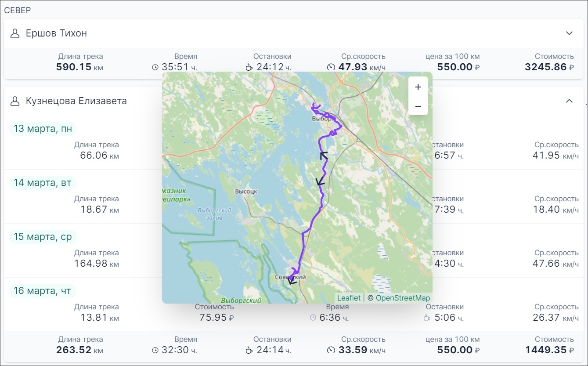Zoom in on the route map
This screenshot has height=366, width=588.
click(418, 87)
